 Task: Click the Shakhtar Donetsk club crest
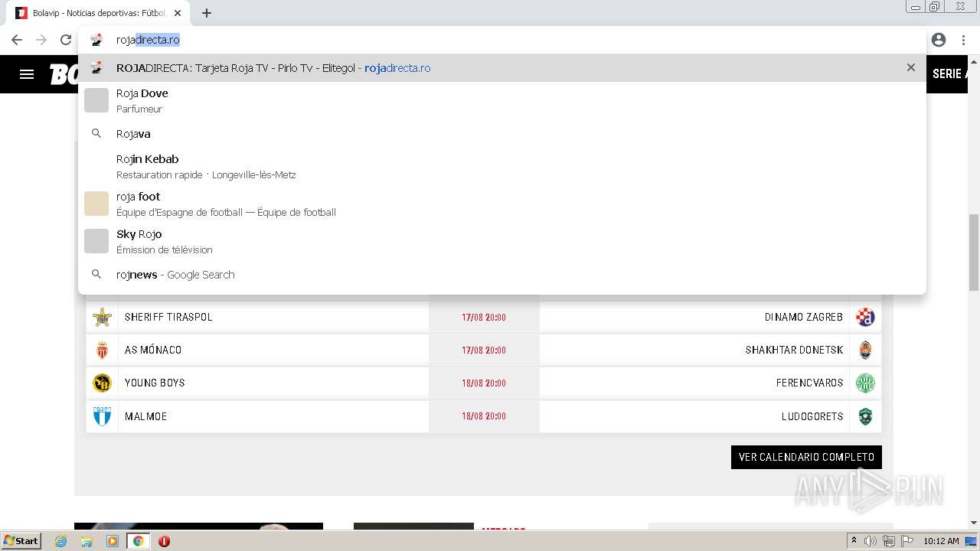(865, 350)
